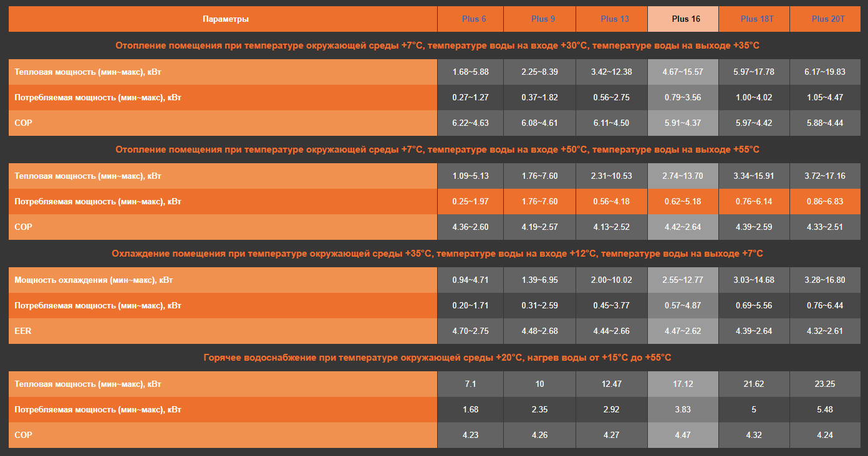Click the EER cell reading 4.70~2.75
This screenshot has height=456, width=868.
(x=470, y=331)
